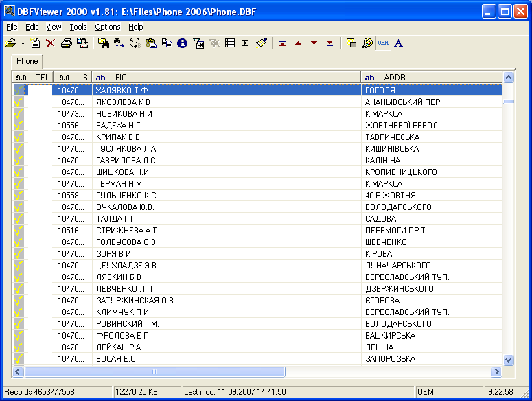Screen dimensions: 532x401
Task: Select the Phone tab
Action: [27, 61]
